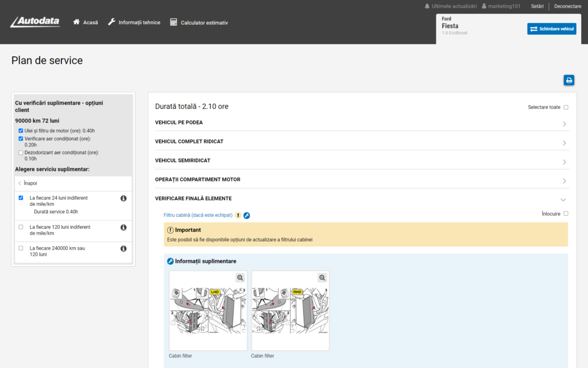
Task: Click info icon for 24 luni service
Action: 123,198
